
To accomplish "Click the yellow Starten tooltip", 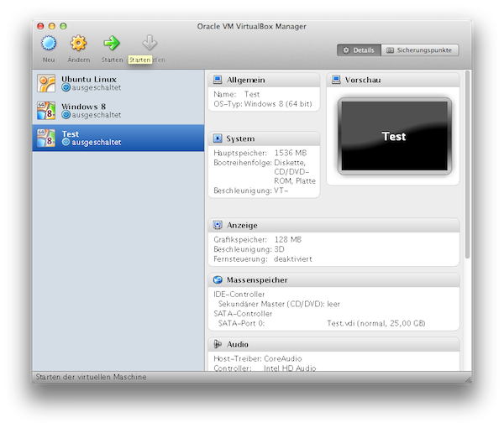I will (x=139, y=60).
